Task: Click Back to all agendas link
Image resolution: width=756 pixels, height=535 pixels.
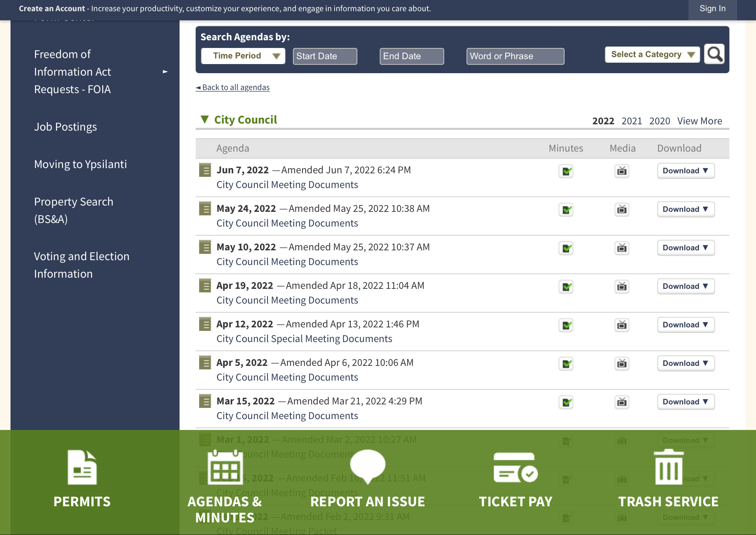Action: [x=233, y=88]
